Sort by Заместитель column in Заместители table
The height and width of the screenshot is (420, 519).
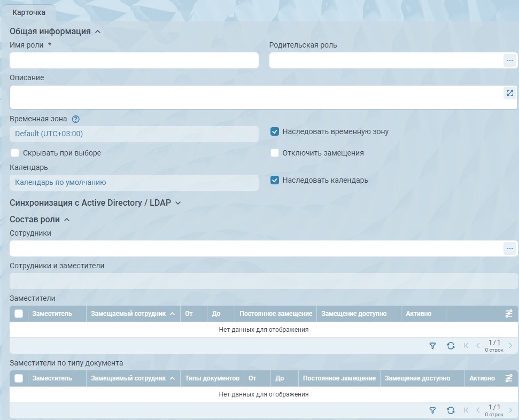point(52,314)
